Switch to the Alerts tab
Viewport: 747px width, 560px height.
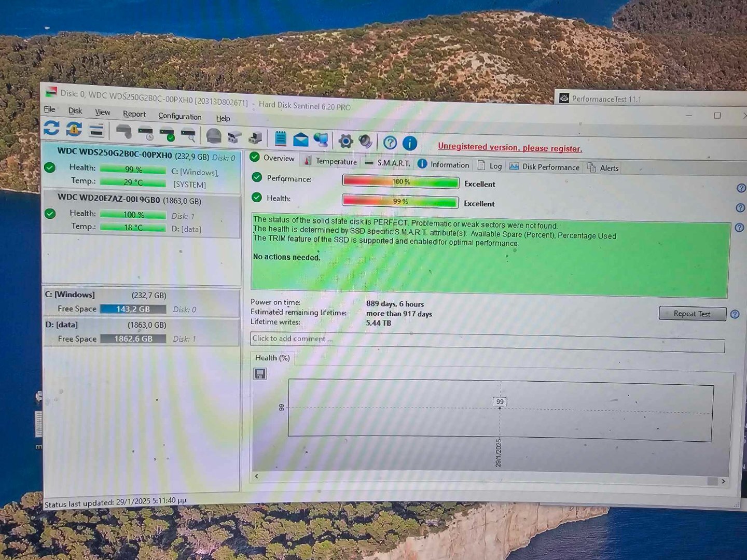(x=603, y=167)
